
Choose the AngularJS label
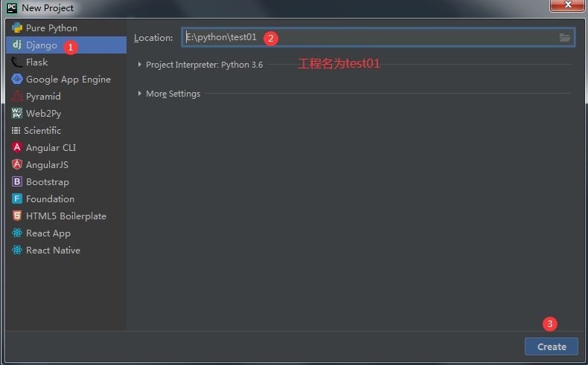(47, 165)
